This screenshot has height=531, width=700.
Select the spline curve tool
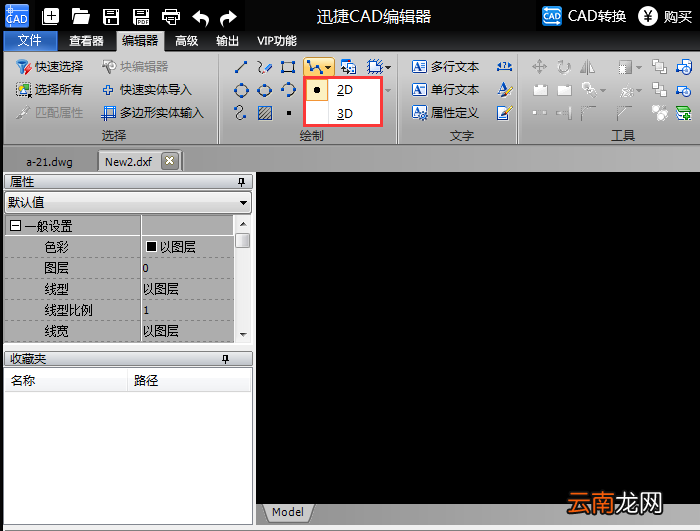[240, 113]
